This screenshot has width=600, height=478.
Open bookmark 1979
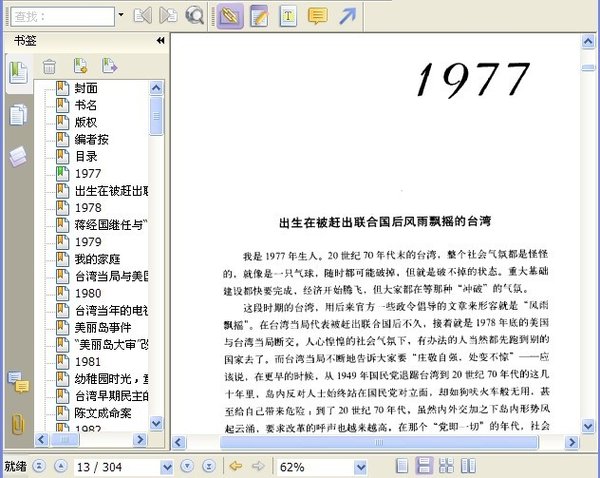[88, 242]
